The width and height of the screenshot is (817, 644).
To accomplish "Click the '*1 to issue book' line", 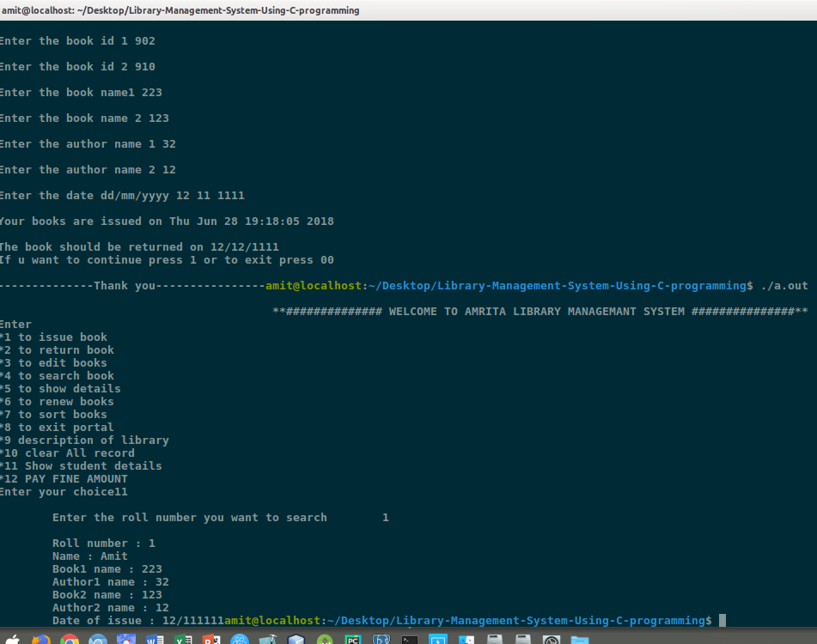I will click(x=53, y=337).
